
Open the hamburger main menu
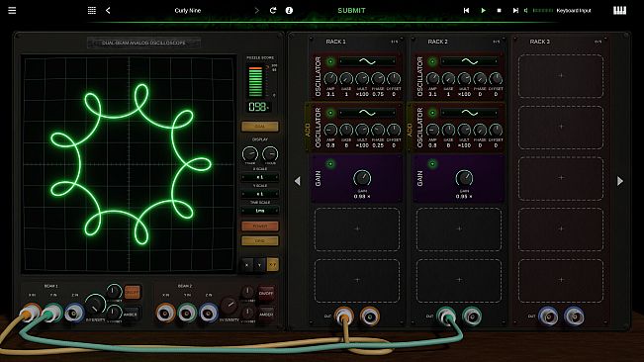(x=12, y=10)
